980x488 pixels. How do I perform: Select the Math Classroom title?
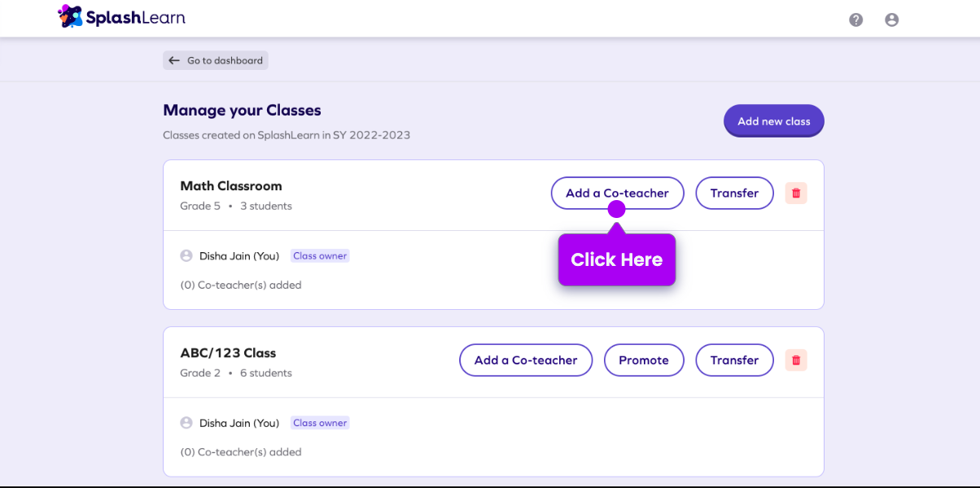[231, 186]
